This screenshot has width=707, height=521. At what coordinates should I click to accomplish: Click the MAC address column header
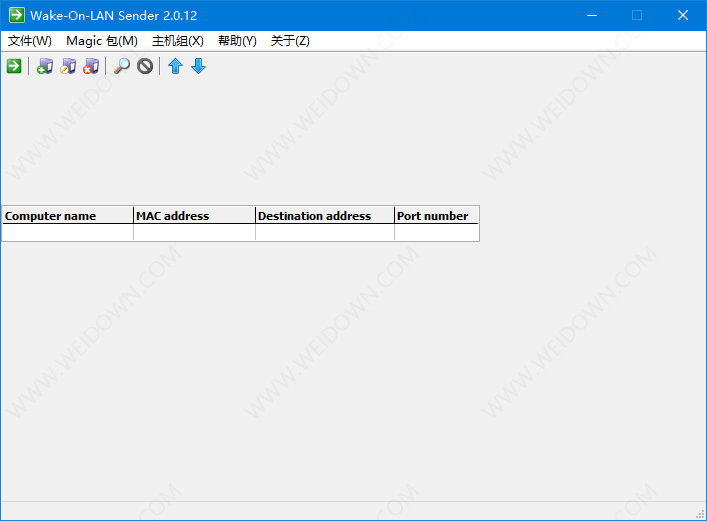pos(194,216)
